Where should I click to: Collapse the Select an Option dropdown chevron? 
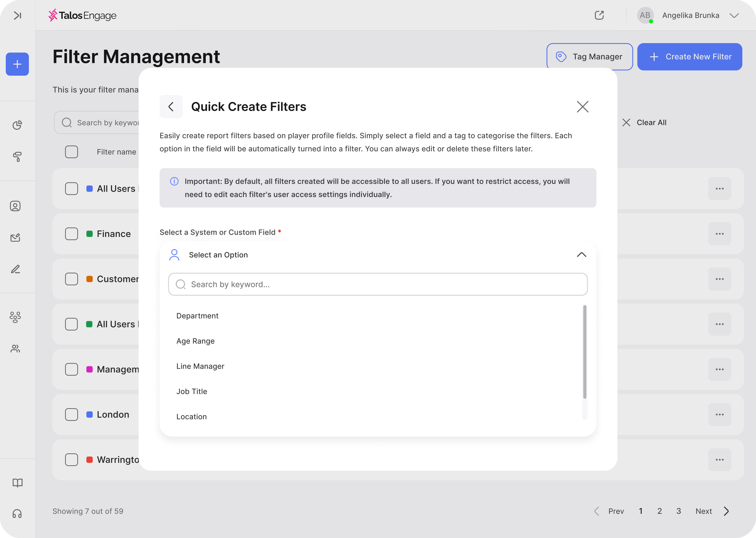(582, 255)
